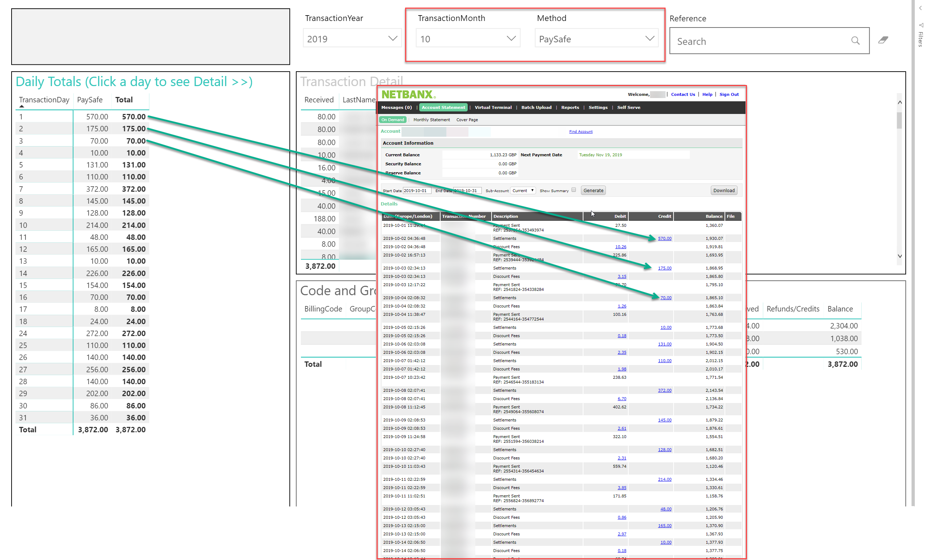
Task: Toggle the Show Summary checkbox
Action: click(x=573, y=190)
